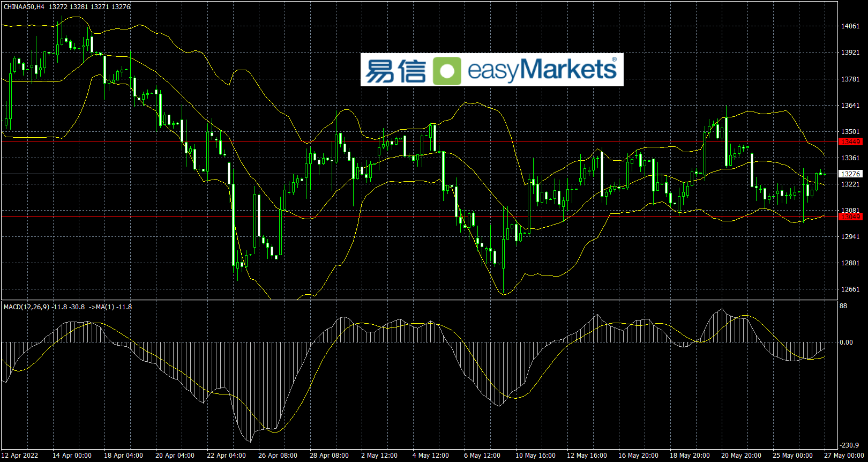868x462 pixels.
Task: Click the 10 May 16:00 time label
Action: click(535, 456)
